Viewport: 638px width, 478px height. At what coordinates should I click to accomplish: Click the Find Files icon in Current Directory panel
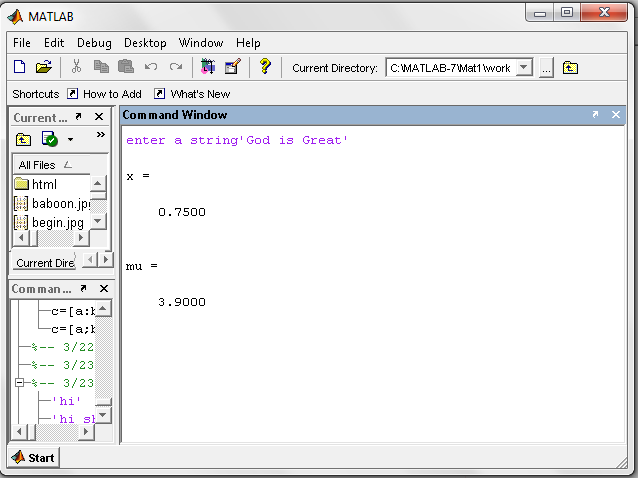tap(49, 139)
